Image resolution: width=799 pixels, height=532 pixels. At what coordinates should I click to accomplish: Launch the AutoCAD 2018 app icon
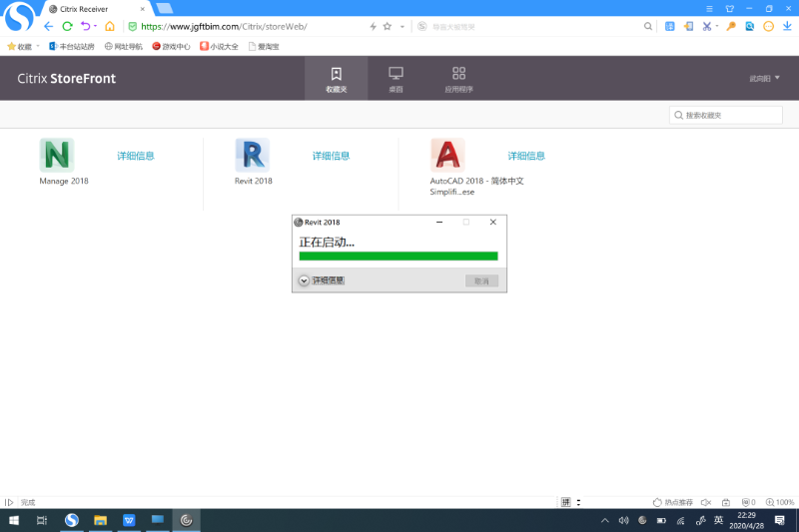click(447, 155)
